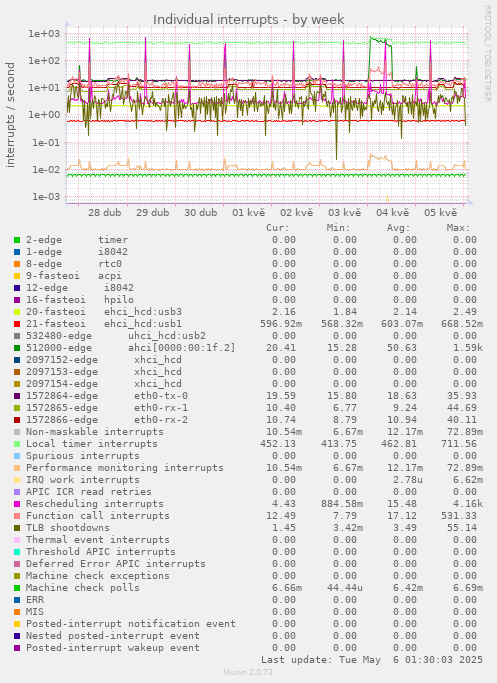This screenshot has width=497, height=683.
Task: Click the Munin 2.0.73 footer text
Action: (x=248, y=672)
